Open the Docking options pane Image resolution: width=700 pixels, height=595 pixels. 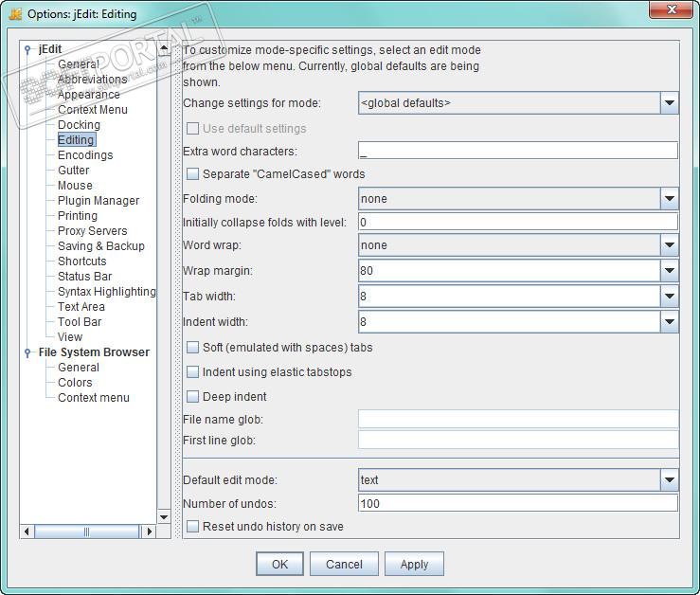coord(79,125)
